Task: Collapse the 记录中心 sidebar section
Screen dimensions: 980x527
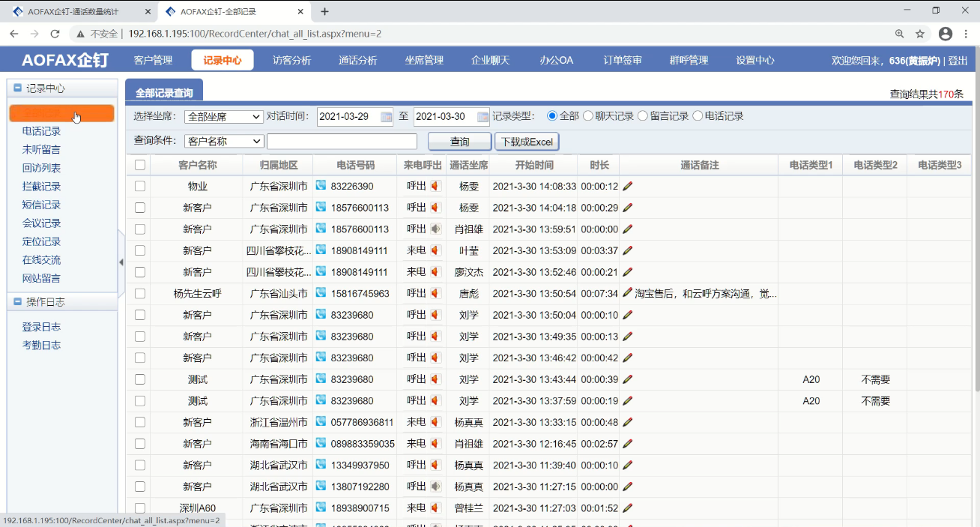Action: (x=18, y=88)
